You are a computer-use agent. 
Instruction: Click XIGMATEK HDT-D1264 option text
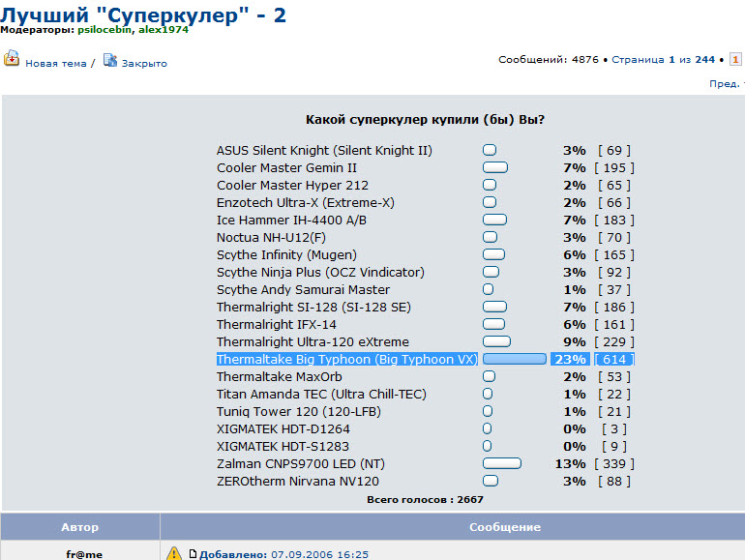pos(283,428)
